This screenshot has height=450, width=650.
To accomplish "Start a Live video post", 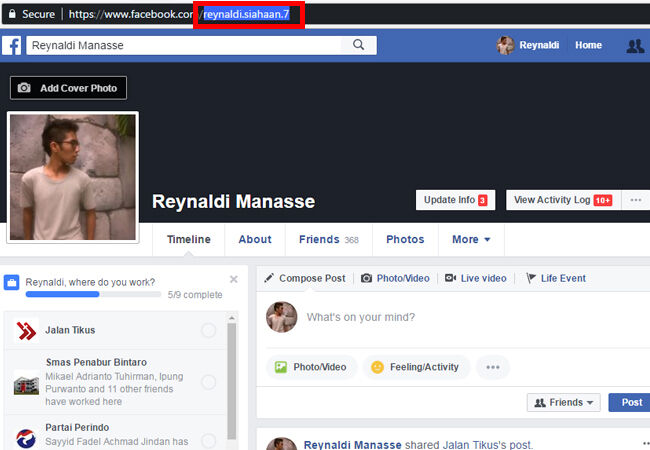I will tap(476, 278).
